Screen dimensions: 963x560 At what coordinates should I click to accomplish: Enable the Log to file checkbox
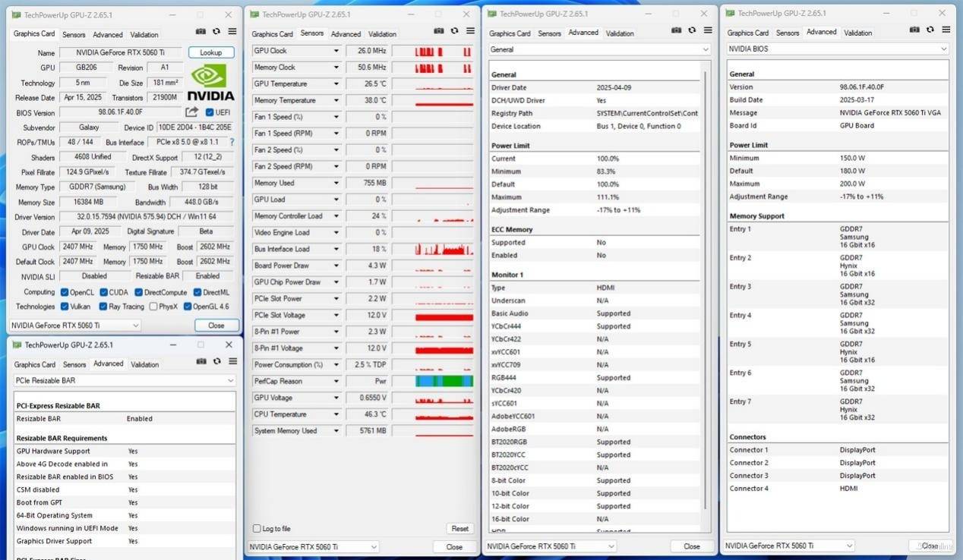click(x=257, y=529)
